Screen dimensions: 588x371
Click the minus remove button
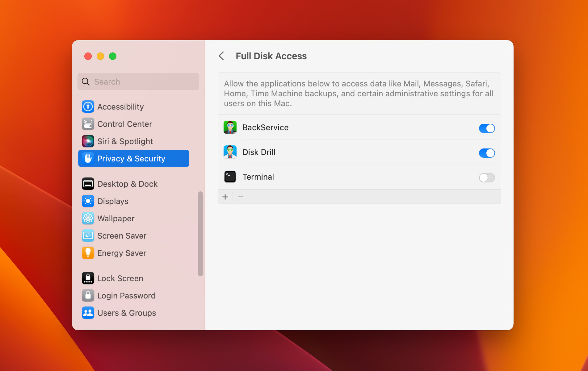click(x=241, y=197)
